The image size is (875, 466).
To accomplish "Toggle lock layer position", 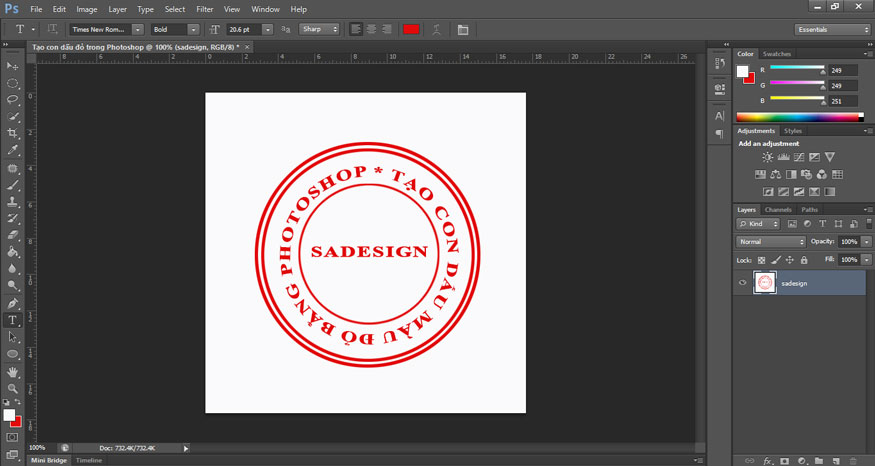I will click(x=790, y=260).
